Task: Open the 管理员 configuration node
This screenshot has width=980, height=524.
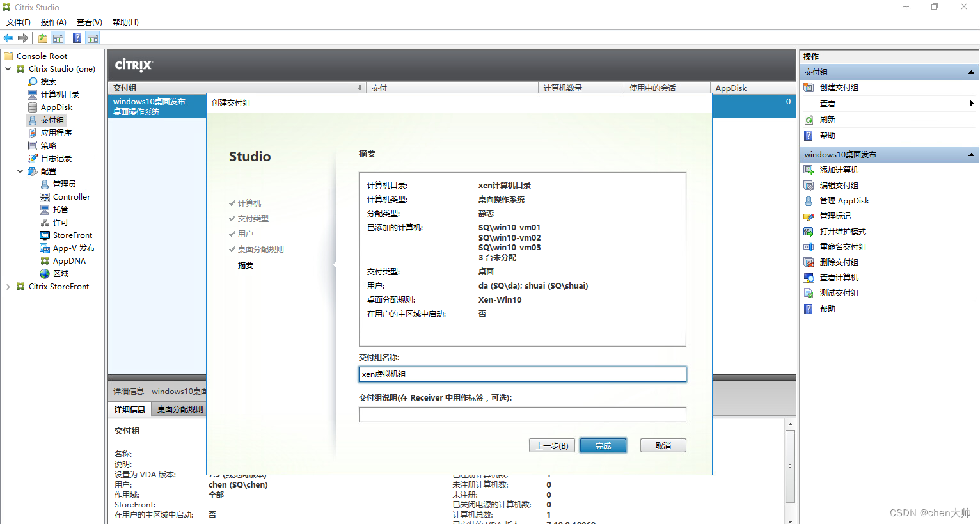Action: (64, 184)
